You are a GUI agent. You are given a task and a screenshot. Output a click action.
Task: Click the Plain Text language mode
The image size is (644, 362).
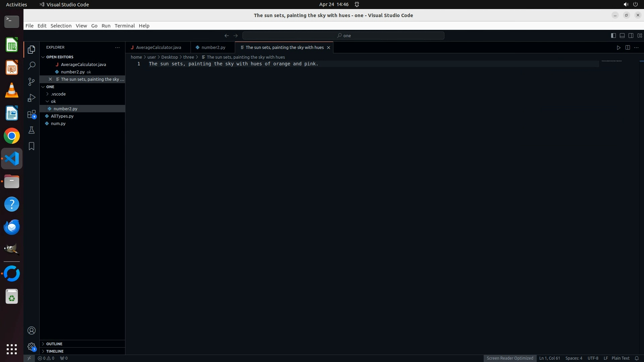620,358
